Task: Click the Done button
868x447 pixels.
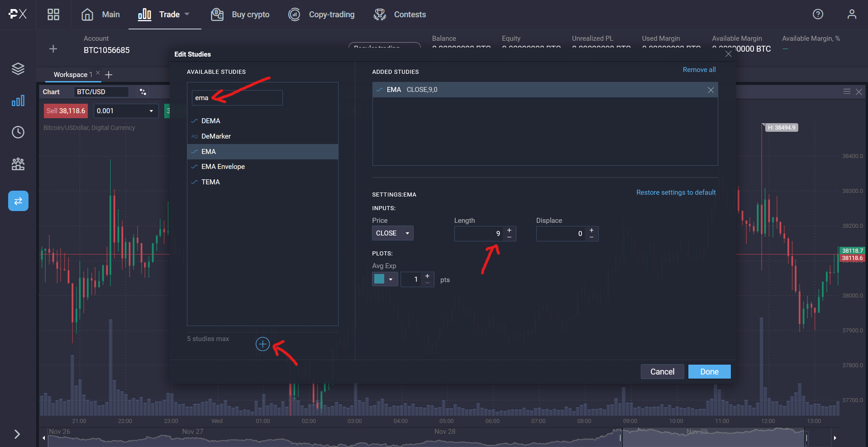Action: [x=709, y=372]
